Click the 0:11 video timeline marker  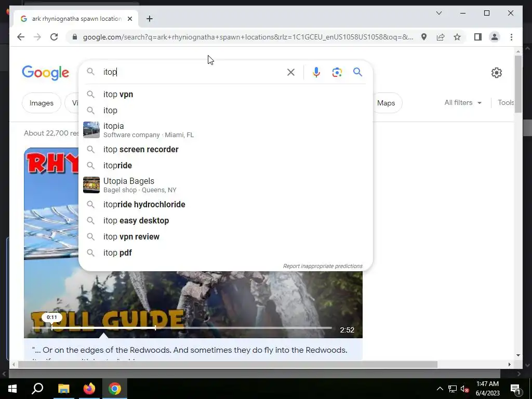(52, 317)
